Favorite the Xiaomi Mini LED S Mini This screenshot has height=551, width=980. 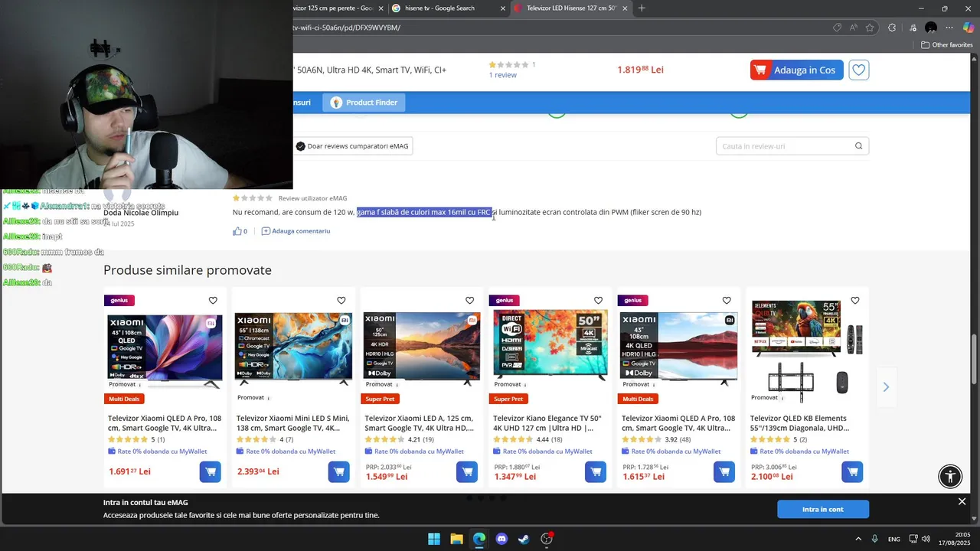[341, 301]
